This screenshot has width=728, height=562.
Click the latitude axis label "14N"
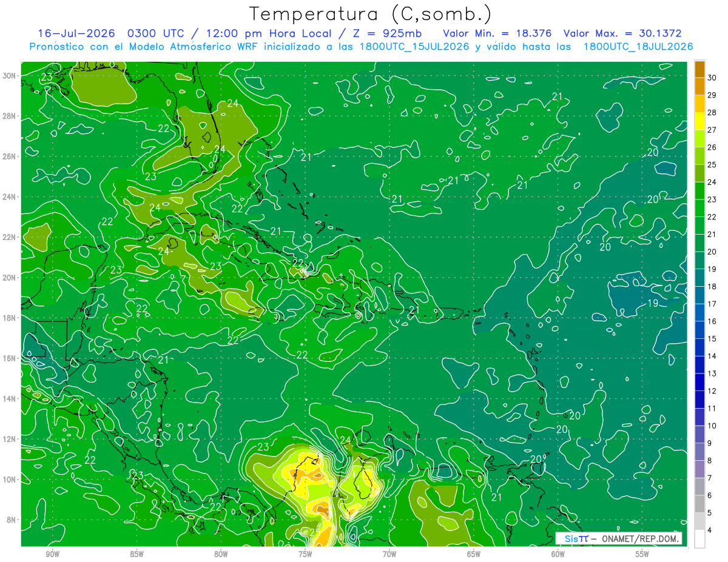tap(10, 398)
